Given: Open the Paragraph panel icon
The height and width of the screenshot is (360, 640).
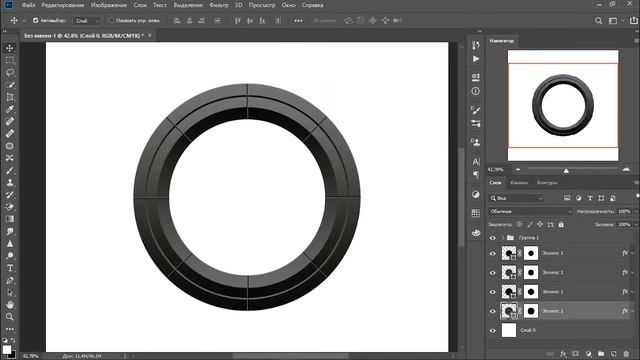Looking at the screenshot, I should [476, 175].
